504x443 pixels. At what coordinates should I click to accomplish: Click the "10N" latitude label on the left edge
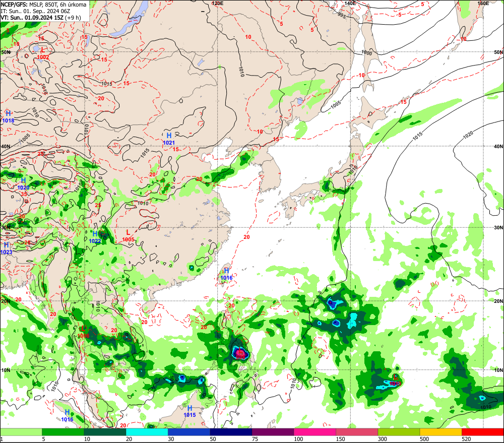6,370
